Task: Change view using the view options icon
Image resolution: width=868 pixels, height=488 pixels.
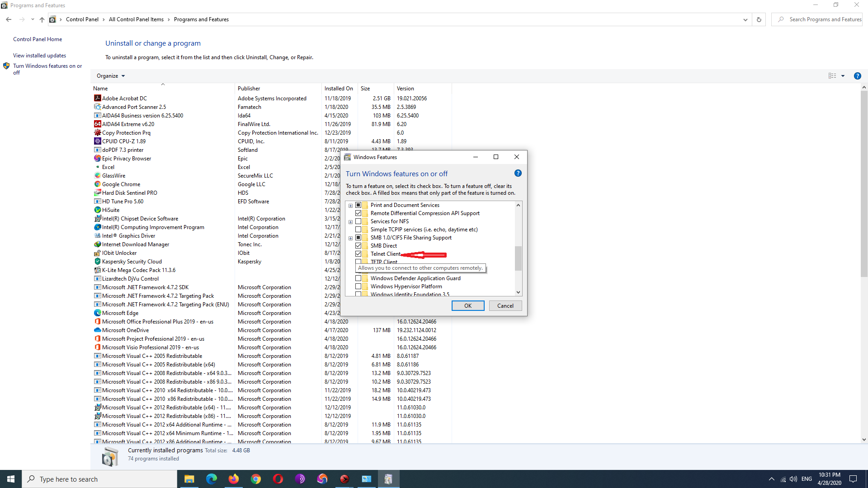Action: [x=832, y=76]
